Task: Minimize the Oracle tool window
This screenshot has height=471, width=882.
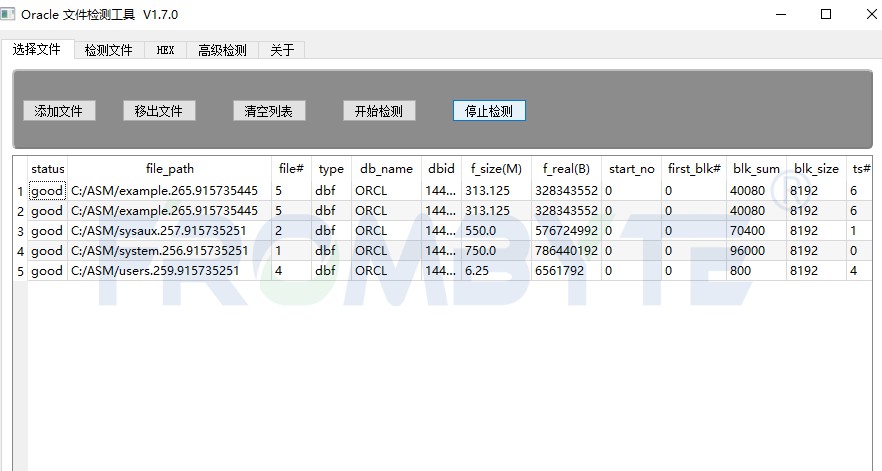Action: 781,14
